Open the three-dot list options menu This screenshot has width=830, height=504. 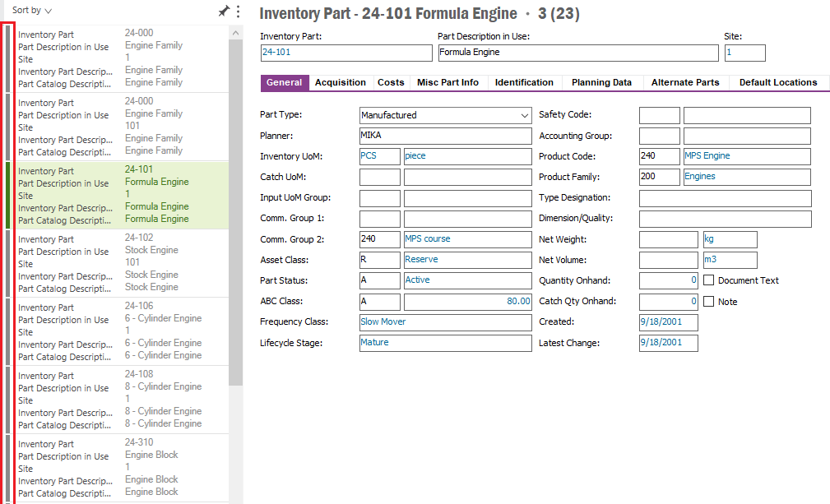pos(238,12)
